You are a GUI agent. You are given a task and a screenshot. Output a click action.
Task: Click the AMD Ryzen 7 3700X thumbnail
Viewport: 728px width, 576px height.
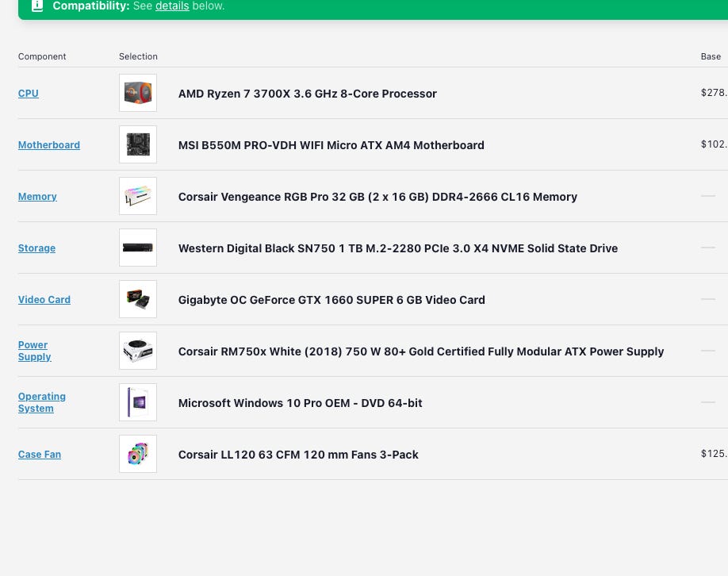tap(138, 93)
